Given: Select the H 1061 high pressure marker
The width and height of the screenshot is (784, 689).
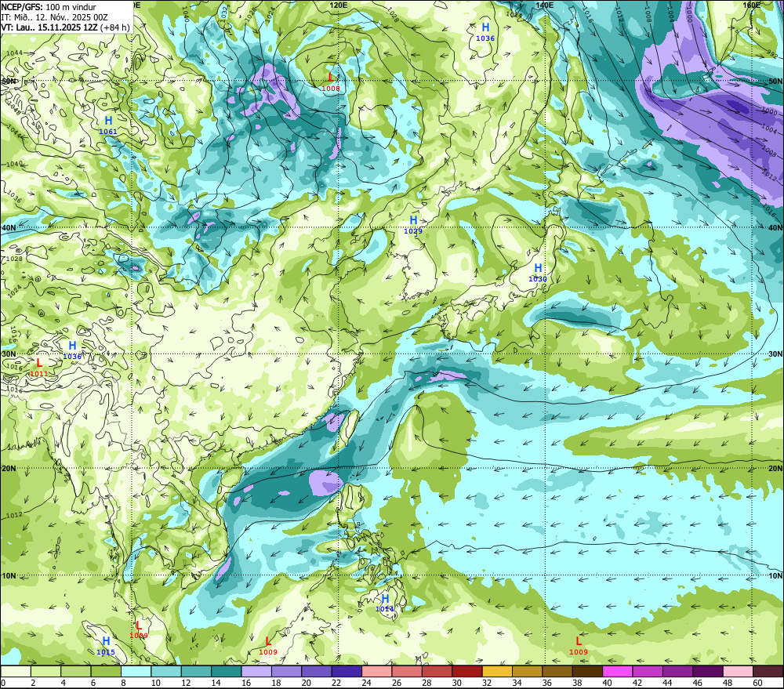Looking at the screenshot, I should pyautogui.click(x=108, y=125).
